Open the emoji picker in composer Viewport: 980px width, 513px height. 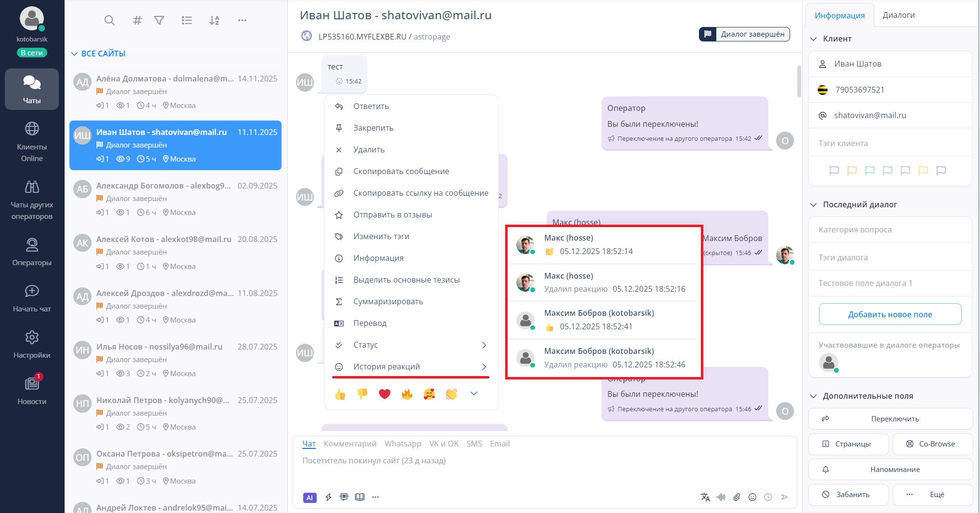(752, 497)
